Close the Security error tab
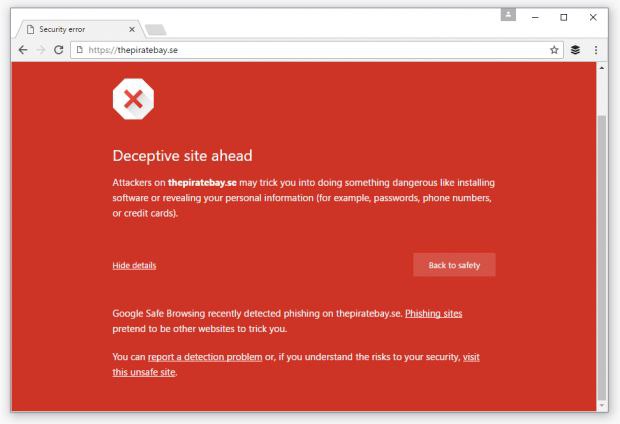620x424 pixels. tap(132, 29)
